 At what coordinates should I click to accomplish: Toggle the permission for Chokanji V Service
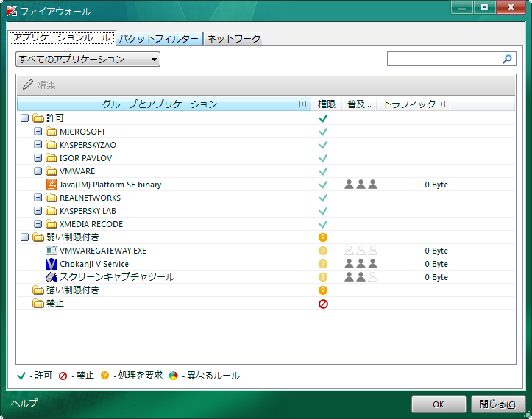[x=323, y=264]
